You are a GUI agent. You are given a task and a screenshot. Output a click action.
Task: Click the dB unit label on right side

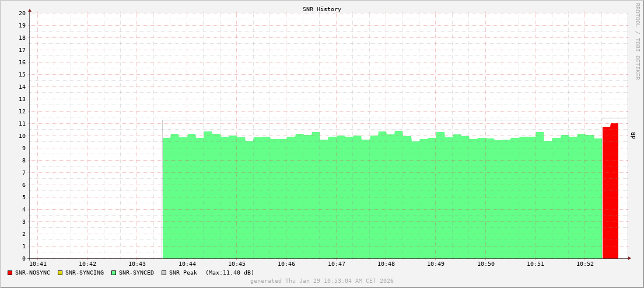[x=633, y=136]
